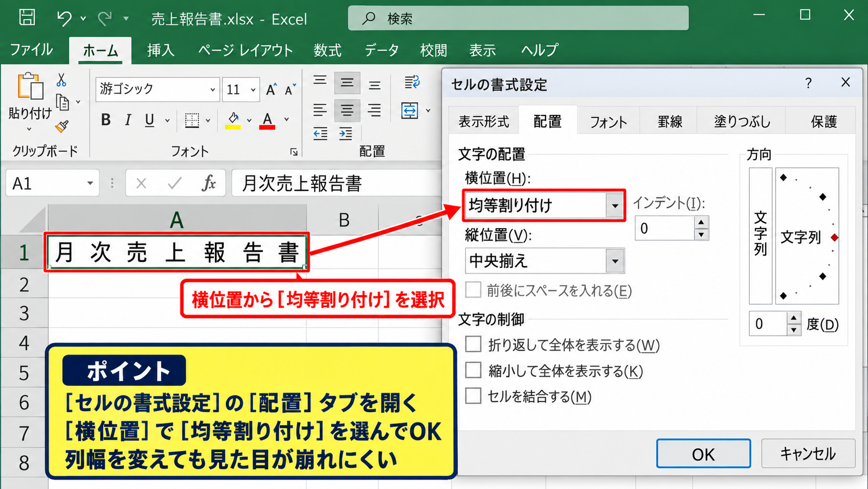Increase the 度 rotation spinner value
The width and height of the screenshot is (868, 489).
[794, 318]
